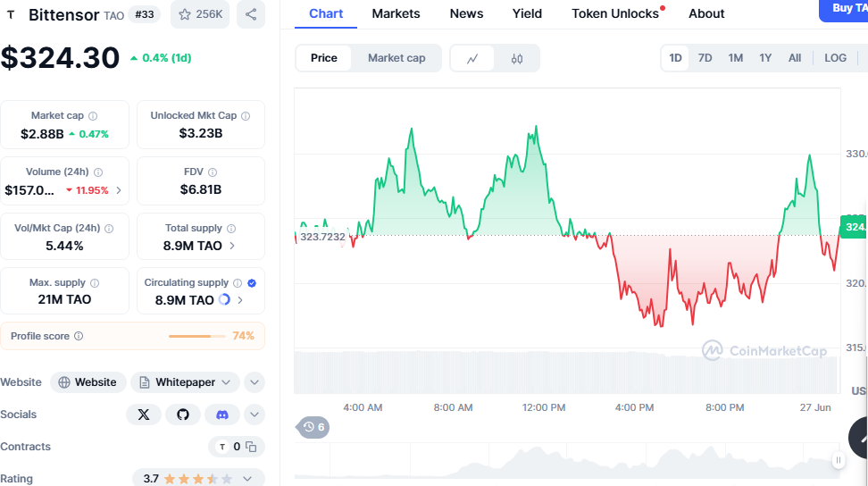Open the GitHub social link
Viewport: 868px width, 486px height.
183,415
